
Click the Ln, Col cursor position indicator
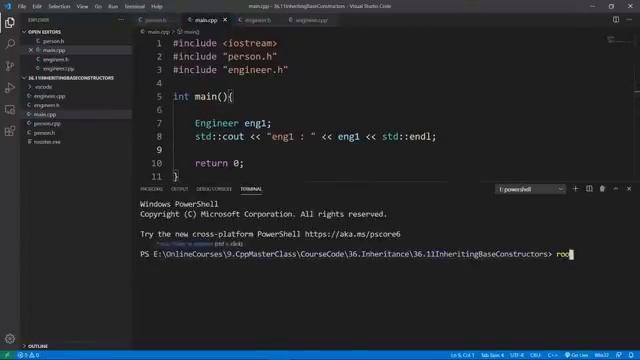tap(462, 355)
